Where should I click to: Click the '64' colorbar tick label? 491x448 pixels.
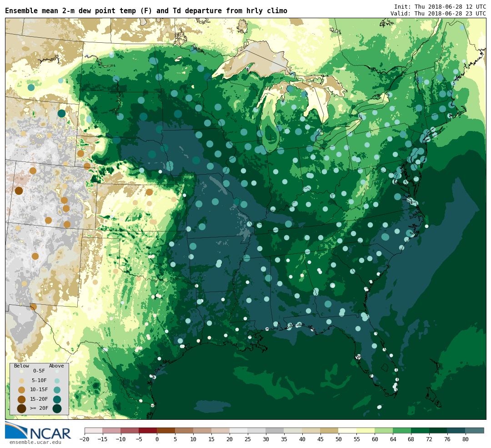pos(393,439)
